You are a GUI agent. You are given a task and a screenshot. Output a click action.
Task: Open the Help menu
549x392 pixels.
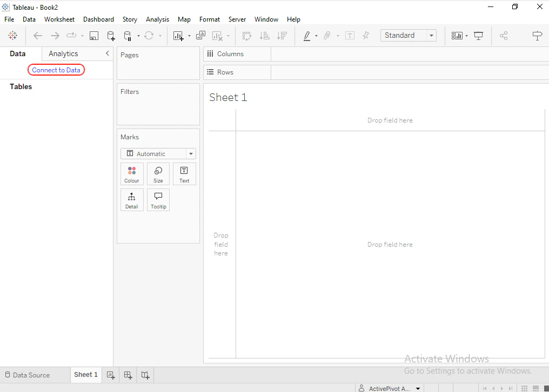[x=293, y=19]
